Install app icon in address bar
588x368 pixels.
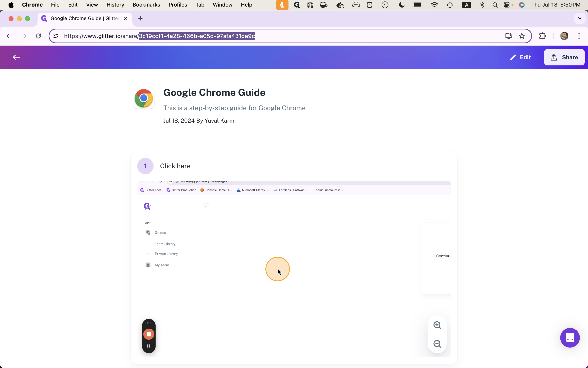(x=509, y=36)
